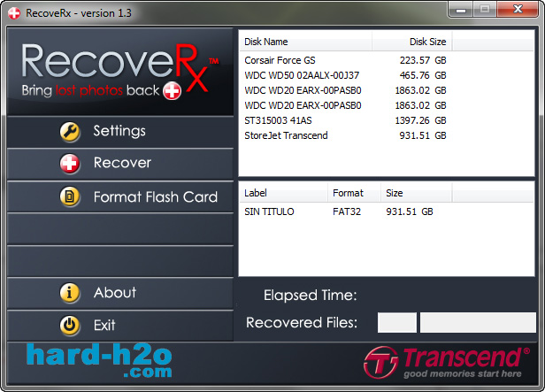
Task: Click the partition Size column header
Action: click(x=417, y=193)
